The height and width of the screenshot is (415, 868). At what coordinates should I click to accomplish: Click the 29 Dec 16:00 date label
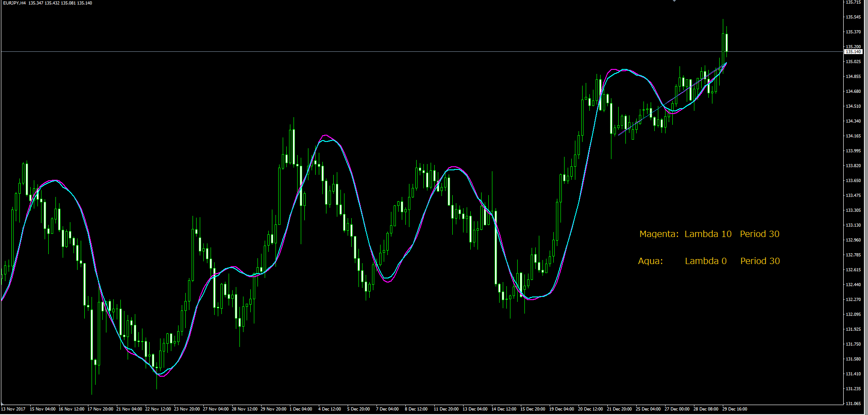735,409
